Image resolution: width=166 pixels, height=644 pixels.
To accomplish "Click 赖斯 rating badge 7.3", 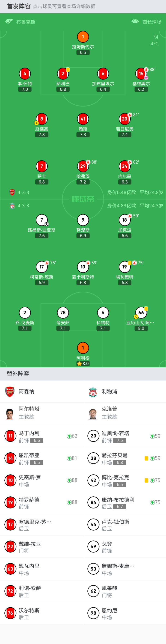I will pyautogui.click(x=83, y=135).
